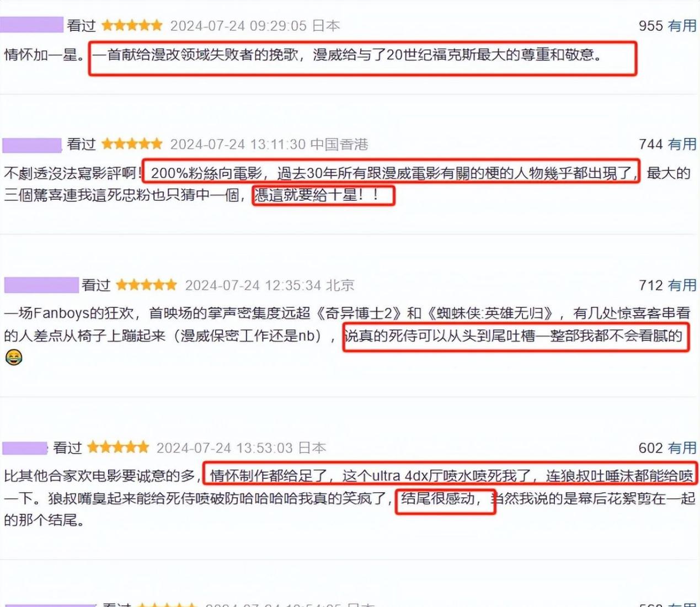Click the 712 useful vote count

(650, 285)
